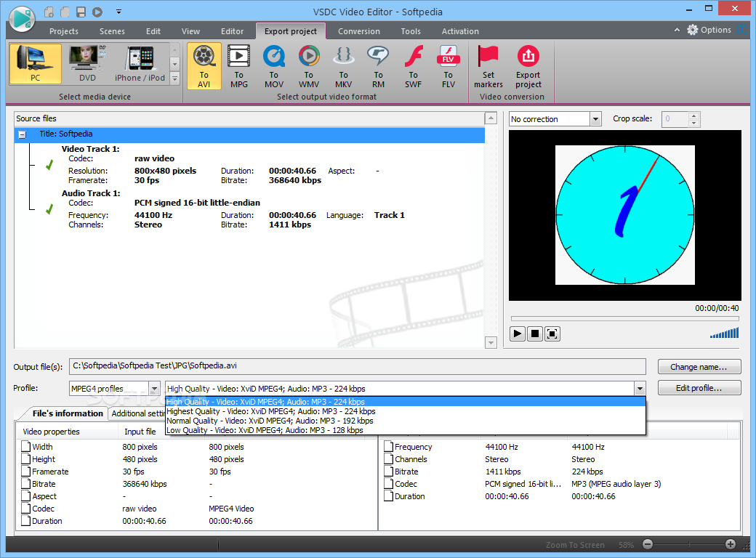756x558 pixels.
Task: Select Low Quality XviD MPEG4 128 kbps
Action: tap(405, 430)
